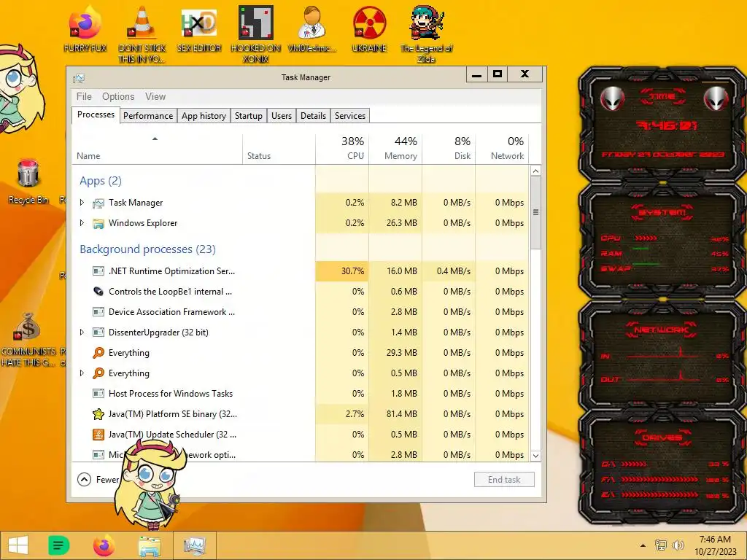
Task: Open the File menu
Action: coord(84,97)
